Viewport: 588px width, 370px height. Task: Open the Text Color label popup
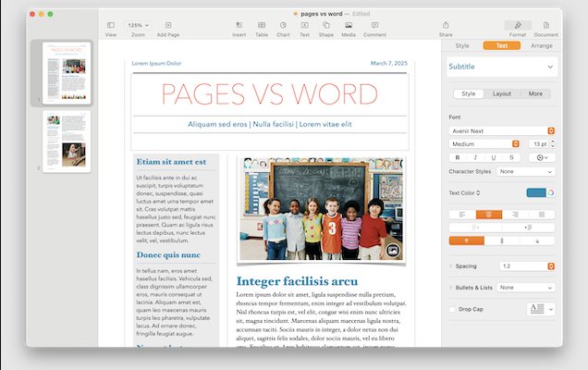click(x=464, y=193)
